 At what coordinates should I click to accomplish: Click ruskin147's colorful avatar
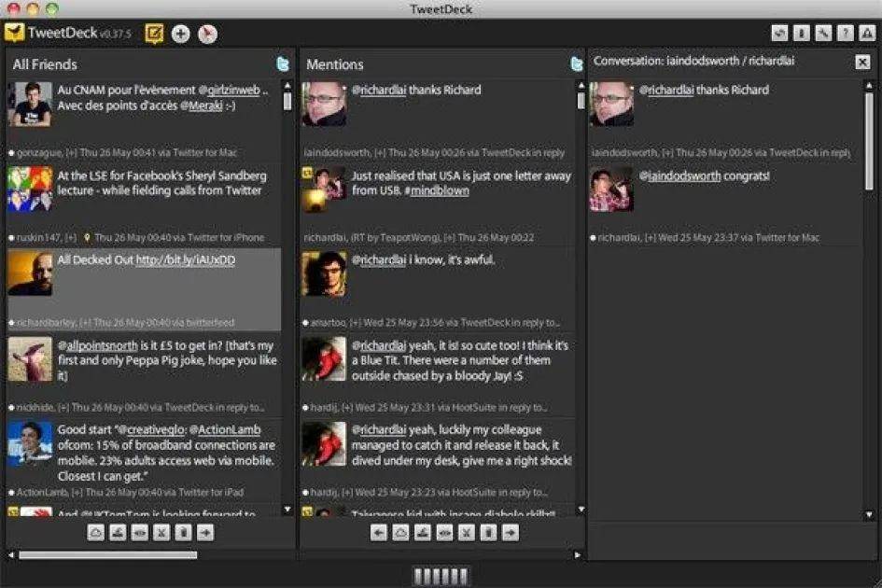(30, 189)
